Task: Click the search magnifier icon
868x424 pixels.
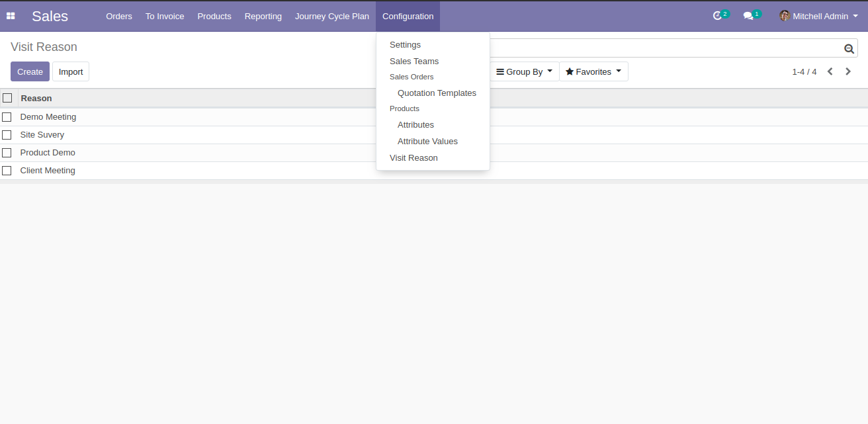Action: coord(849,48)
